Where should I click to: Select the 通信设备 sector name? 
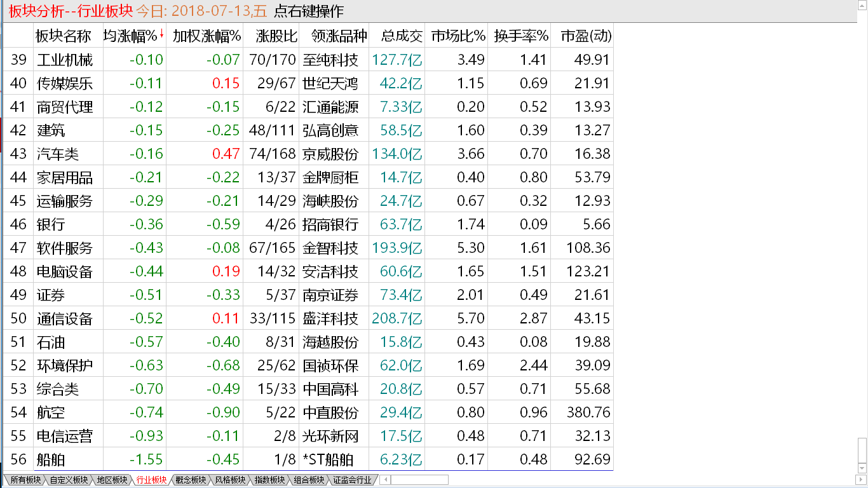coord(65,318)
